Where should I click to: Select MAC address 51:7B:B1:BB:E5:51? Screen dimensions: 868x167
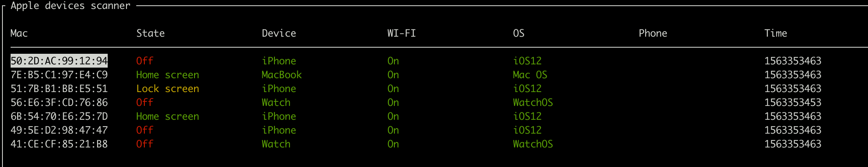pyautogui.click(x=59, y=88)
